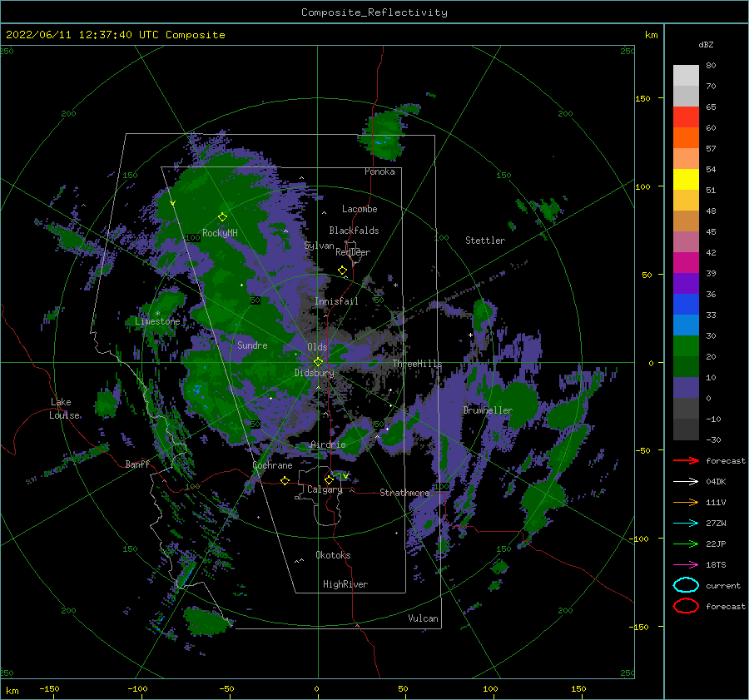Click the red swatch between 65 and 60 dBZ

tap(686, 117)
